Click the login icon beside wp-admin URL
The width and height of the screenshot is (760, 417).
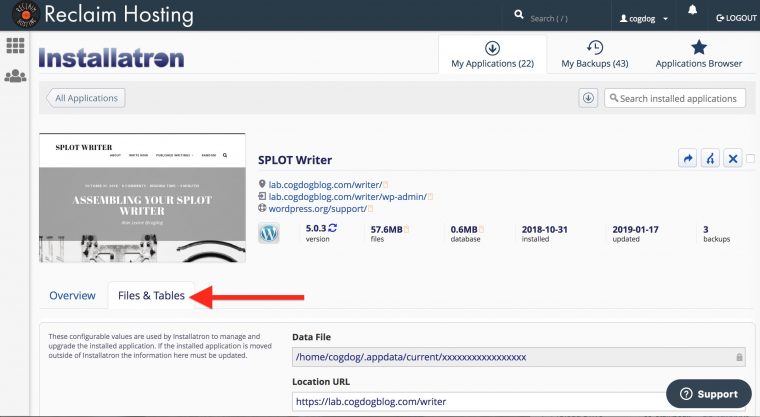pyautogui.click(x=262, y=196)
